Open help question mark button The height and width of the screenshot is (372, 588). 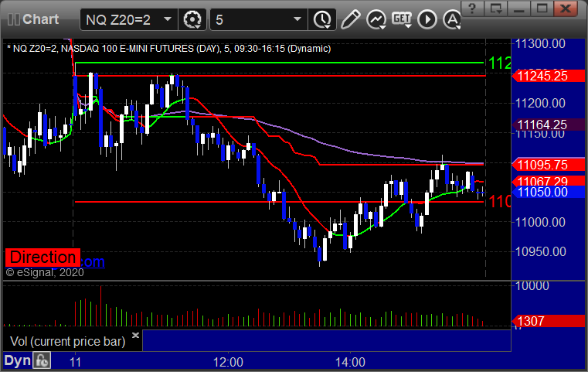[473, 9]
